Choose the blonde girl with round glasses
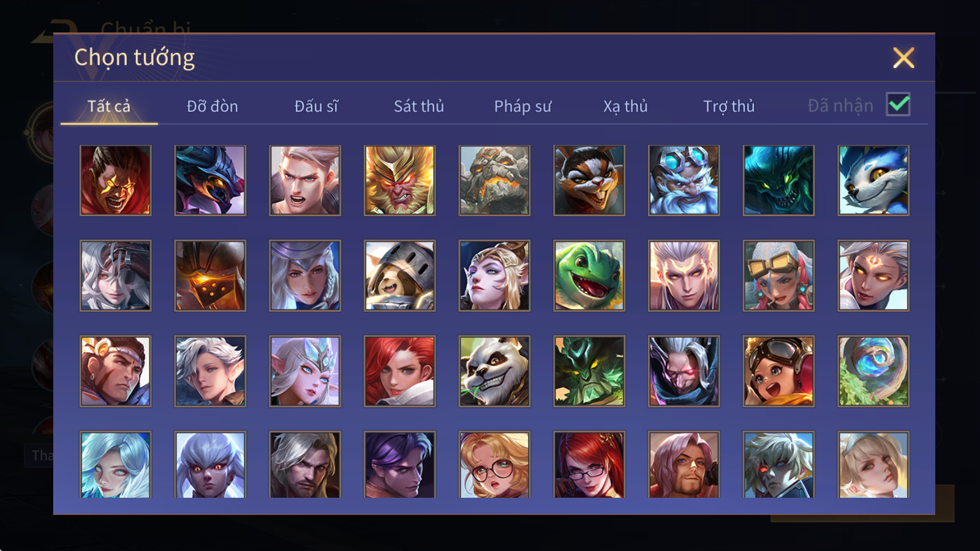 (x=494, y=464)
